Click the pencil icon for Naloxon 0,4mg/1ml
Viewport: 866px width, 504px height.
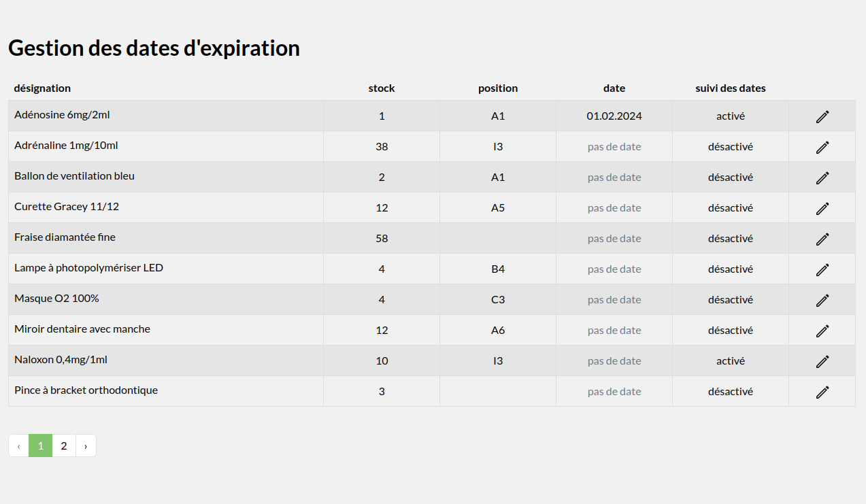click(822, 361)
